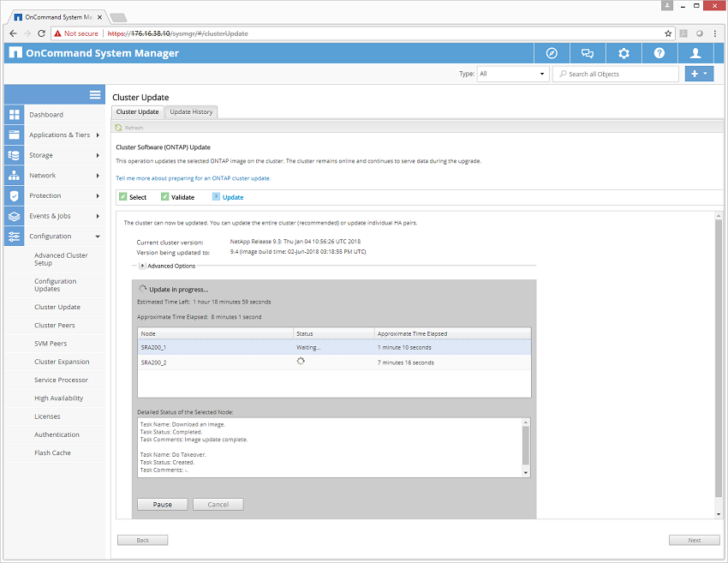The image size is (728, 563).
Task: Click the Update step icon
Action: [216, 196]
